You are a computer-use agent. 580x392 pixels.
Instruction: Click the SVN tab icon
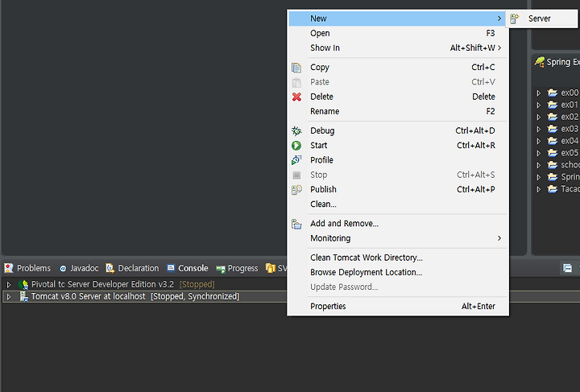tap(271, 268)
